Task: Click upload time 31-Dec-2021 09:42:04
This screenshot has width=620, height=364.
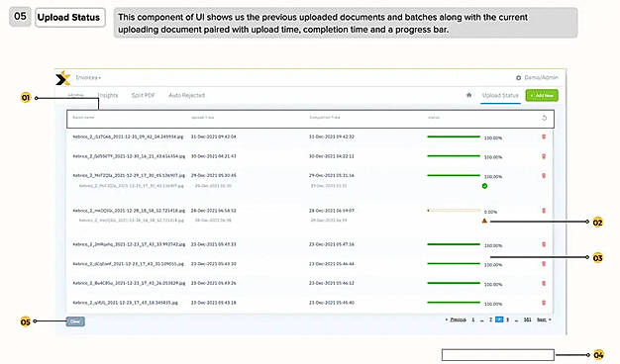Action: click(x=214, y=136)
